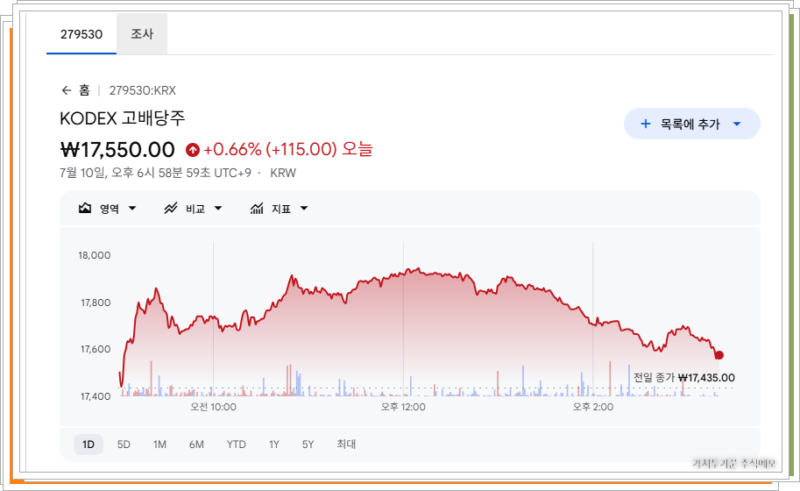Click the 전일 종가 ₩17,435.00 label
Screen dimensions: 800x491
click(684, 378)
